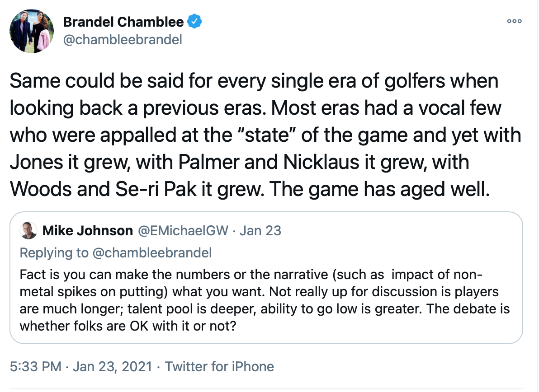The width and height of the screenshot is (539, 392).
Task: Open Mike Johnson's small avatar
Action: [x=28, y=231]
